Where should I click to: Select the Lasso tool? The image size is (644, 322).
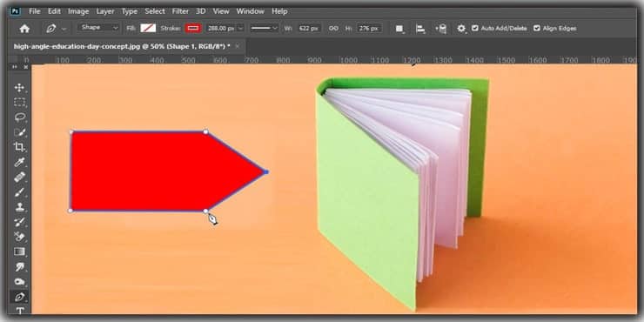(x=19, y=117)
